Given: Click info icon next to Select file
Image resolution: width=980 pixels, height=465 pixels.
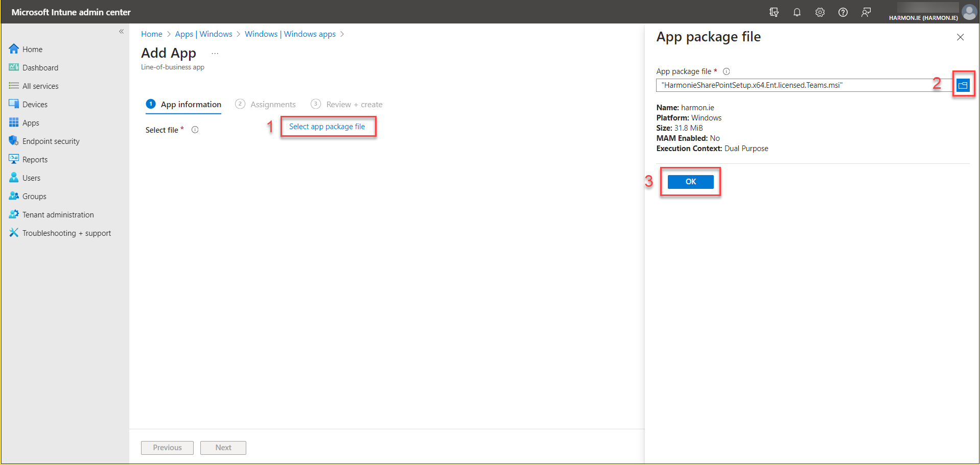Looking at the screenshot, I should coord(195,130).
